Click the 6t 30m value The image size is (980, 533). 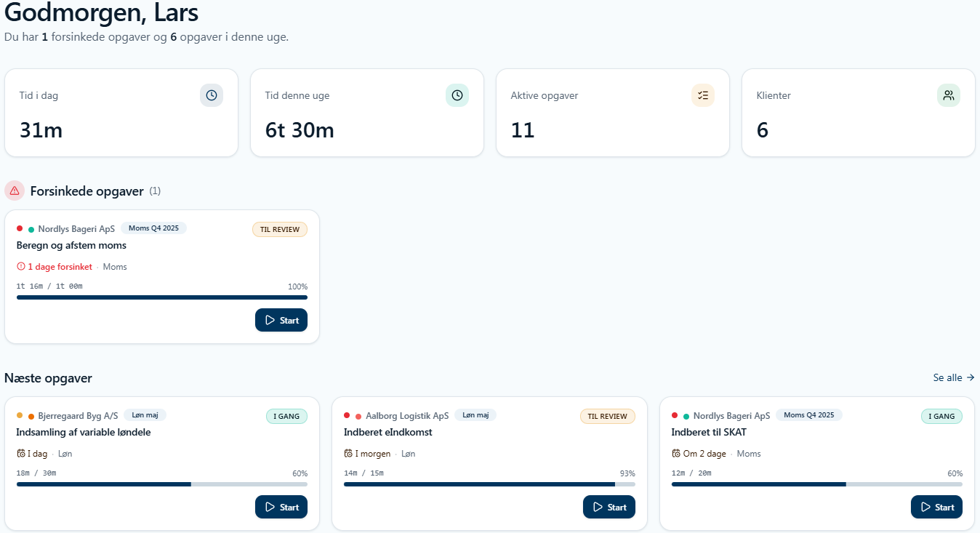(300, 130)
